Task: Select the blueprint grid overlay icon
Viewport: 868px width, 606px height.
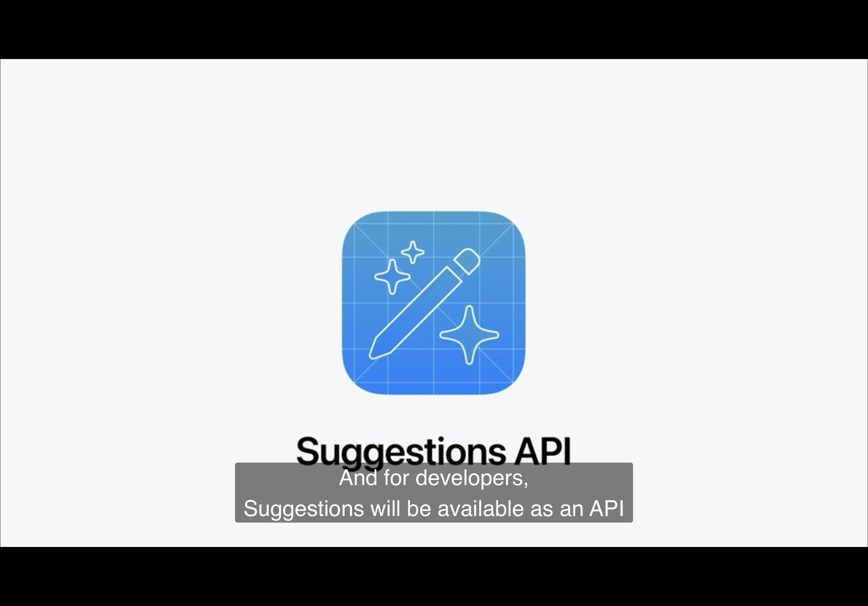Action: 434,303
